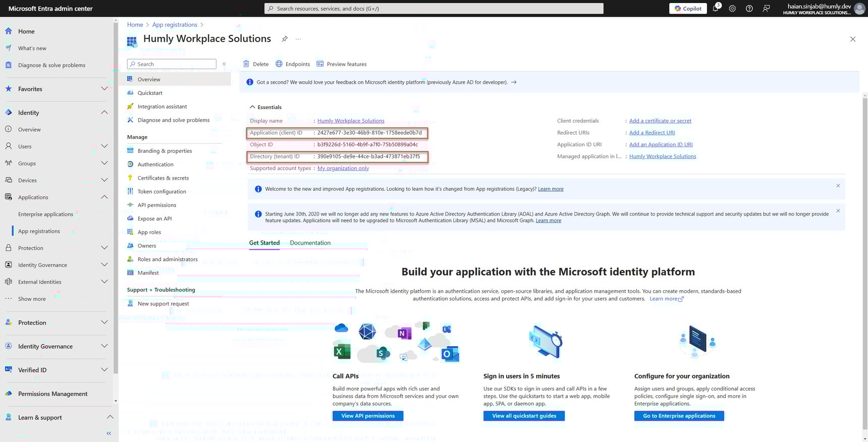Dismiss the ADAL deprecation notice banner

(838, 211)
